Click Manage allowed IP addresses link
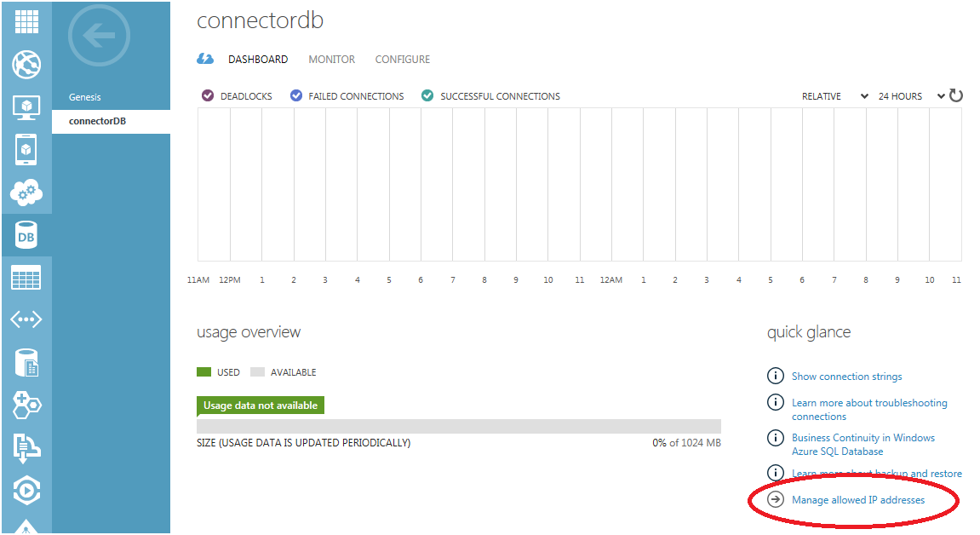The height and width of the screenshot is (535, 980). [x=857, y=500]
